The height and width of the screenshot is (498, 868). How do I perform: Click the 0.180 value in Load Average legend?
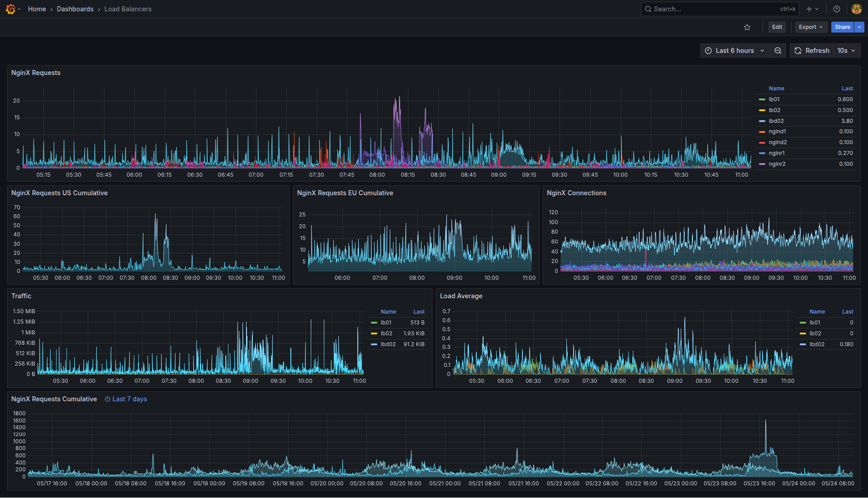(846, 344)
